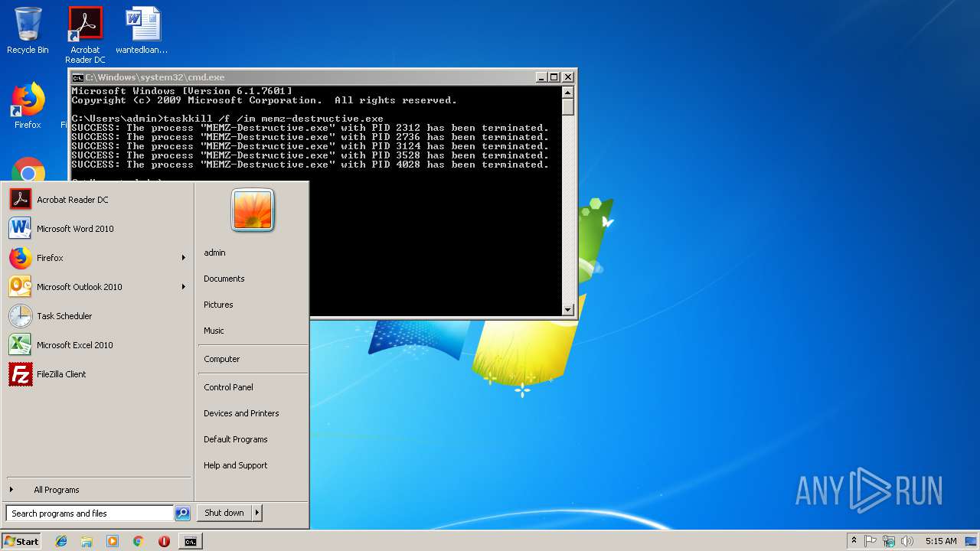Maximize the cmd.exe window
This screenshot has height=551, width=980.
tap(554, 77)
